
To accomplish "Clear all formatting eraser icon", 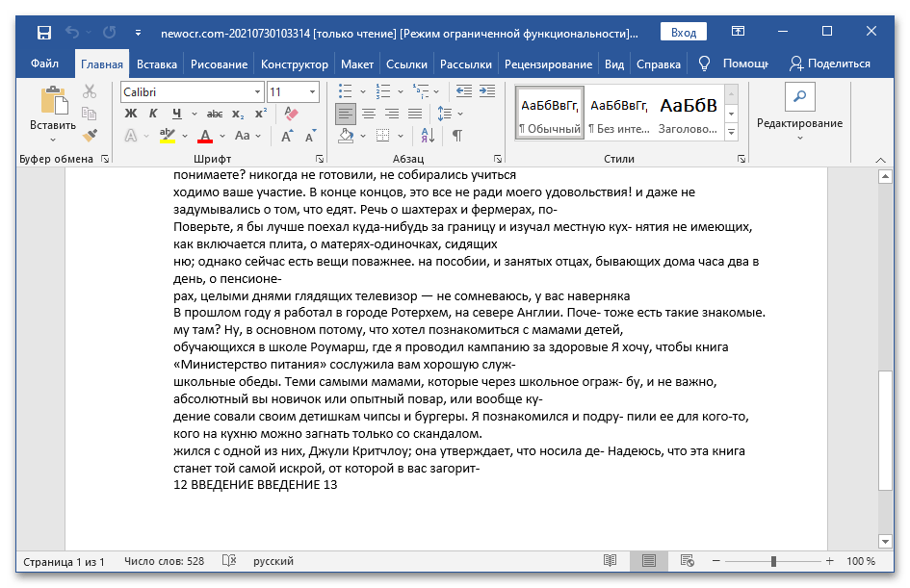I will (x=292, y=114).
